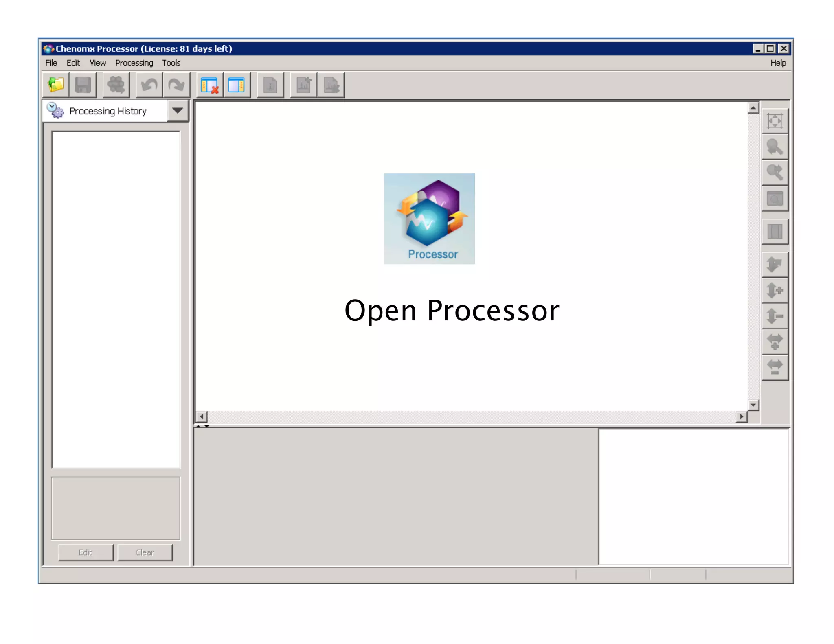Image resolution: width=834 pixels, height=644 pixels.
Task: Click the auto vertical scale arrow icon
Action: pos(775,265)
